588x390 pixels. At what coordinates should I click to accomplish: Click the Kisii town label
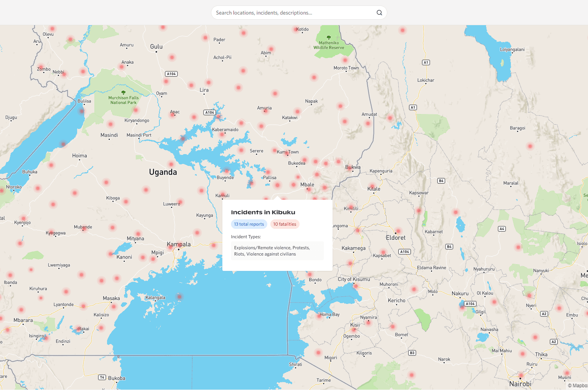click(355, 325)
